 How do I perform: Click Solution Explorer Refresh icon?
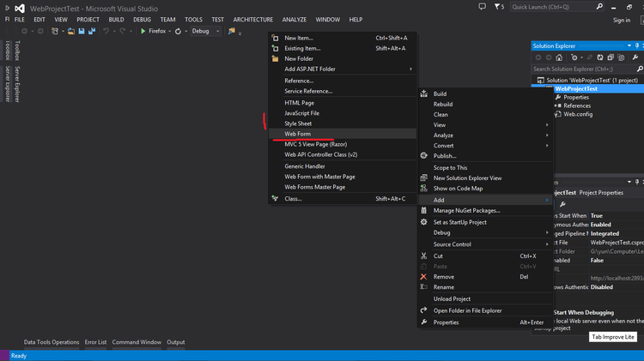pos(600,57)
